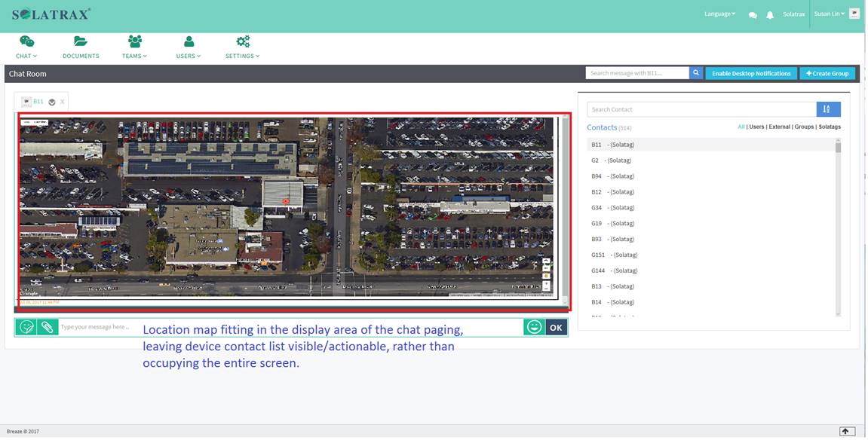The height and width of the screenshot is (440, 868).
Task: Click the Chat Room title
Action: (28, 74)
